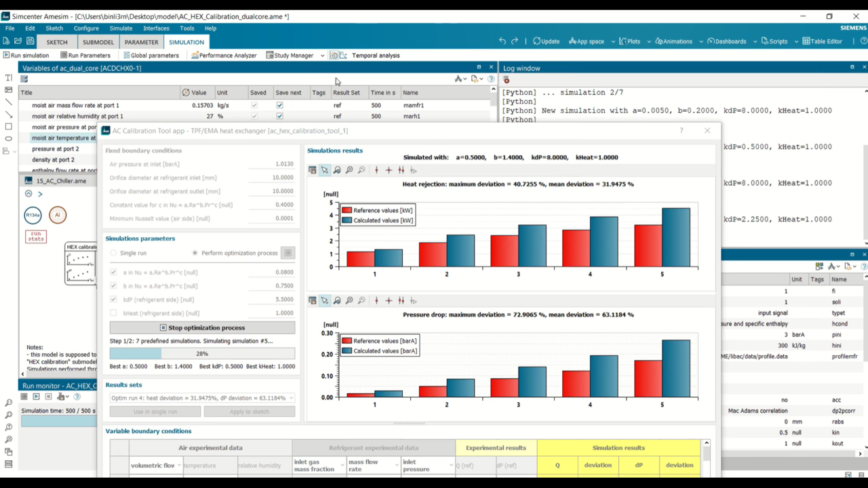Click the Reference values [kW] red legend swatch
Viewport: 868px width, 488px height.
pyautogui.click(x=347, y=211)
